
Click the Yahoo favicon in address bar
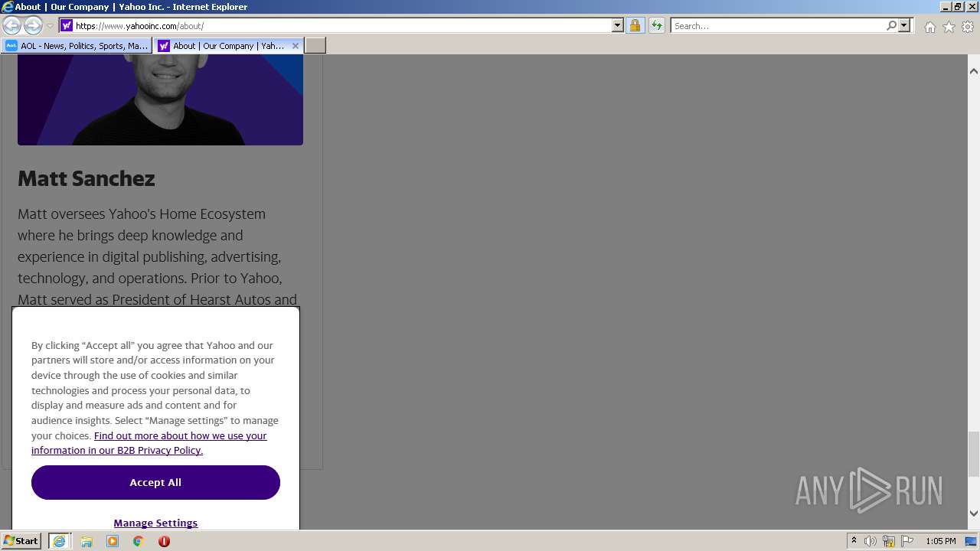[67, 25]
